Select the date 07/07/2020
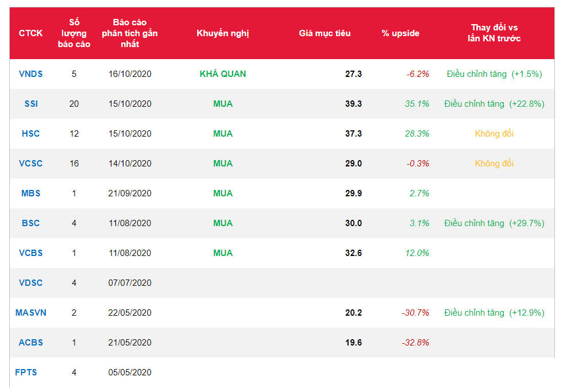 pos(130,283)
